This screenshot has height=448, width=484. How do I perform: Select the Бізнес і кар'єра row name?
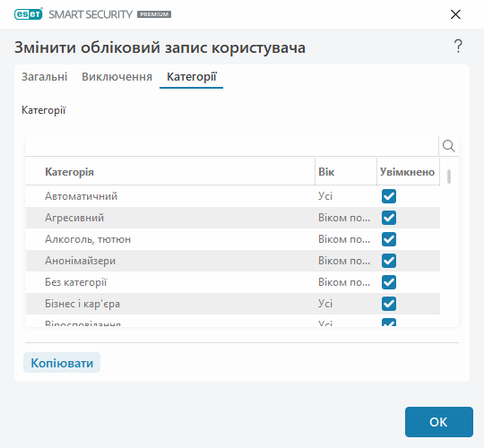[x=82, y=304]
